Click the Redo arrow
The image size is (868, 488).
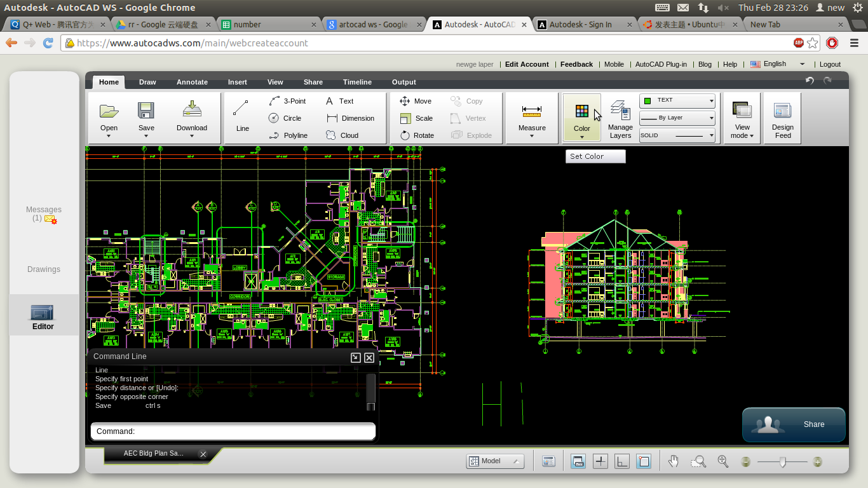point(827,81)
